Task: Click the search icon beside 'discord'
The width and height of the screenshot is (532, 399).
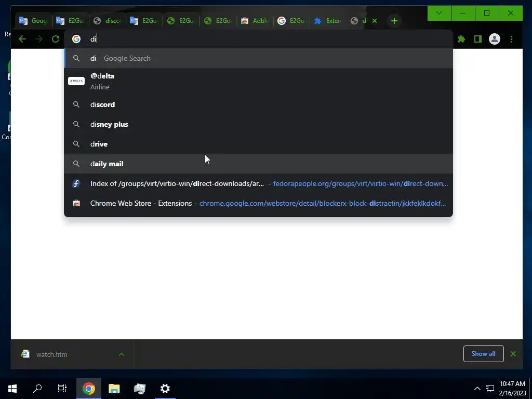Action: pos(76,104)
